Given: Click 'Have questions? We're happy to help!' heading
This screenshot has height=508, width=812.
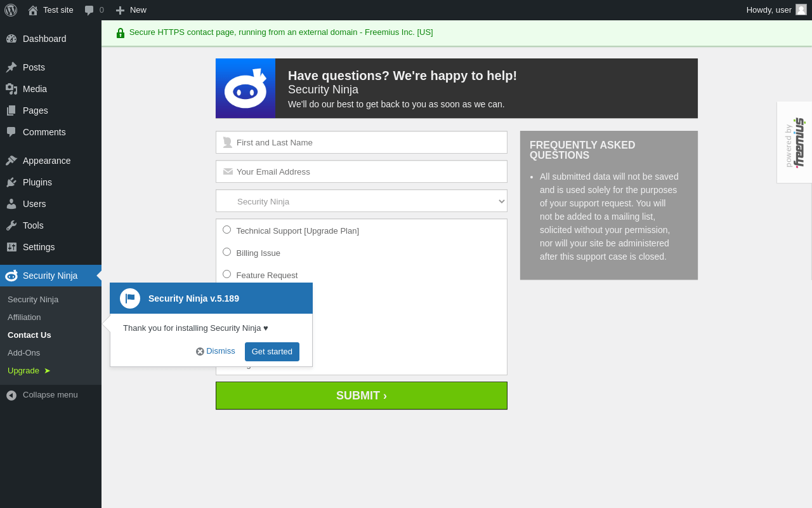Looking at the screenshot, I should click(402, 76).
